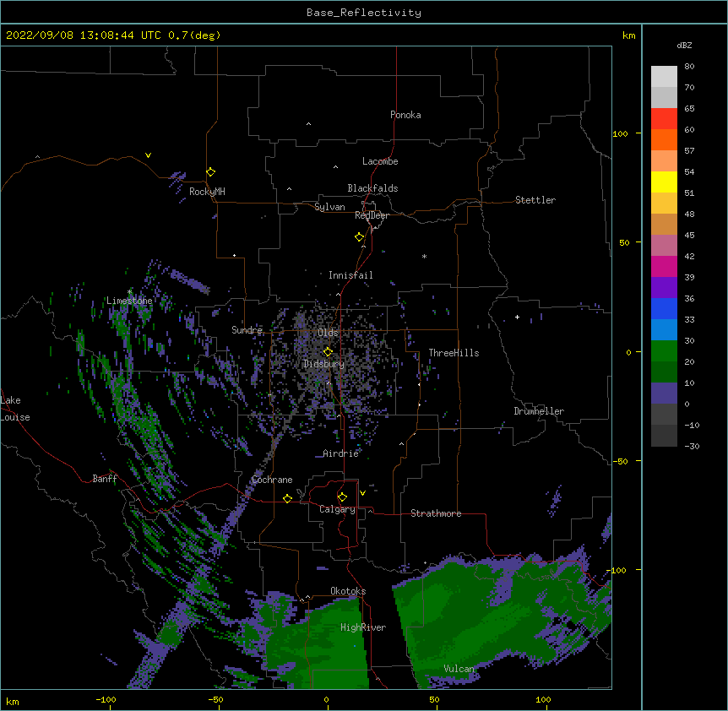Click the Olds label
The width and height of the screenshot is (728, 711).
coord(328,333)
